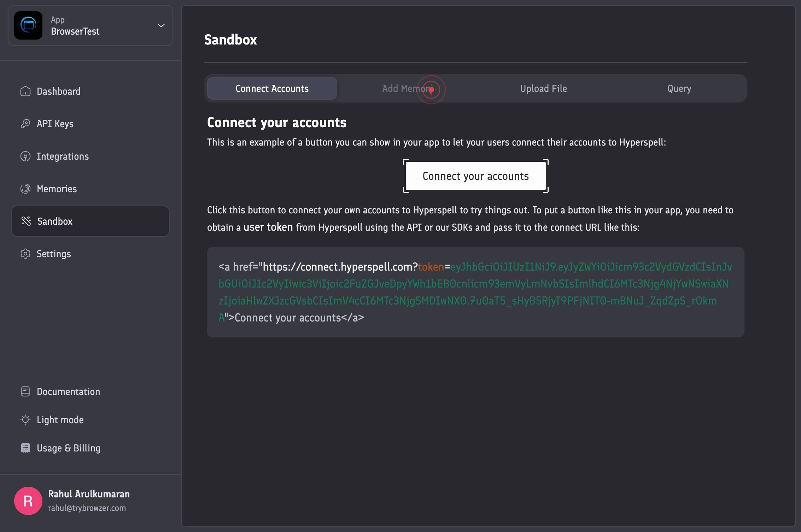Switch to the Upload File tab

[x=543, y=88]
